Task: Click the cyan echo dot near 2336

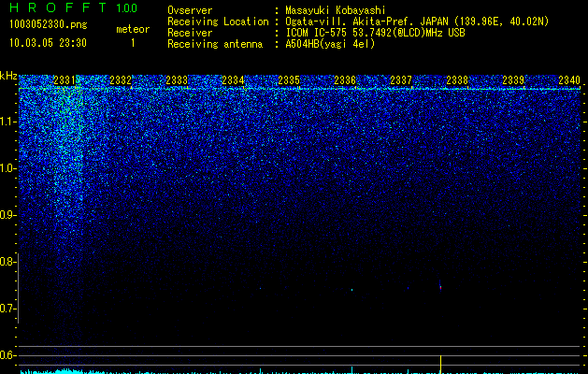Action: pos(351,290)
